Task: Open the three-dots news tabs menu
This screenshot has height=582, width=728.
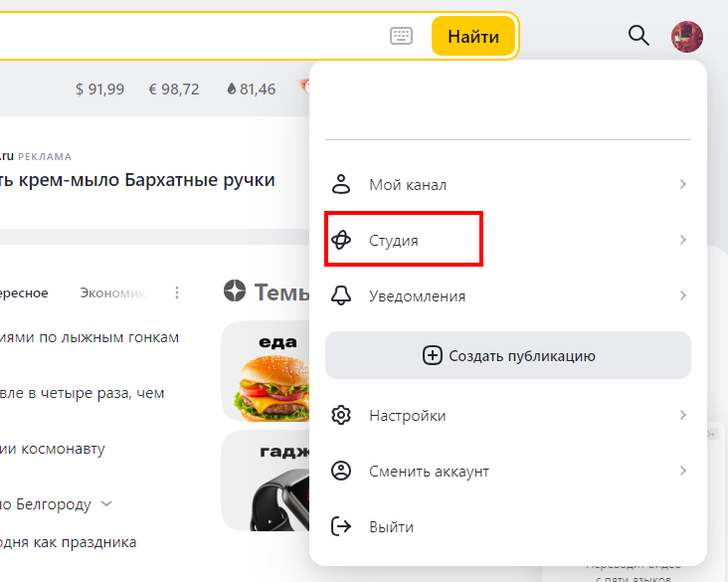Action: [177, 292]
